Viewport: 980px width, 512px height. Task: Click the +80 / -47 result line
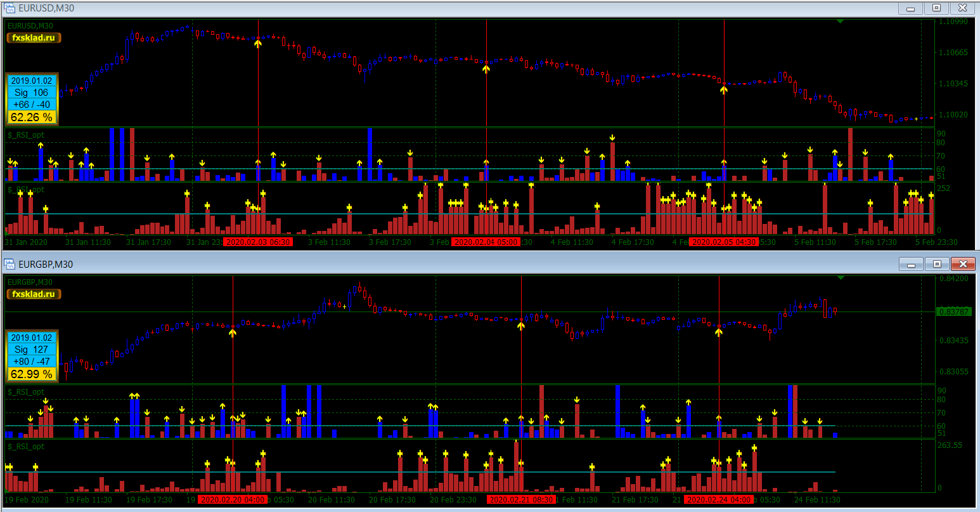point(32,362)
